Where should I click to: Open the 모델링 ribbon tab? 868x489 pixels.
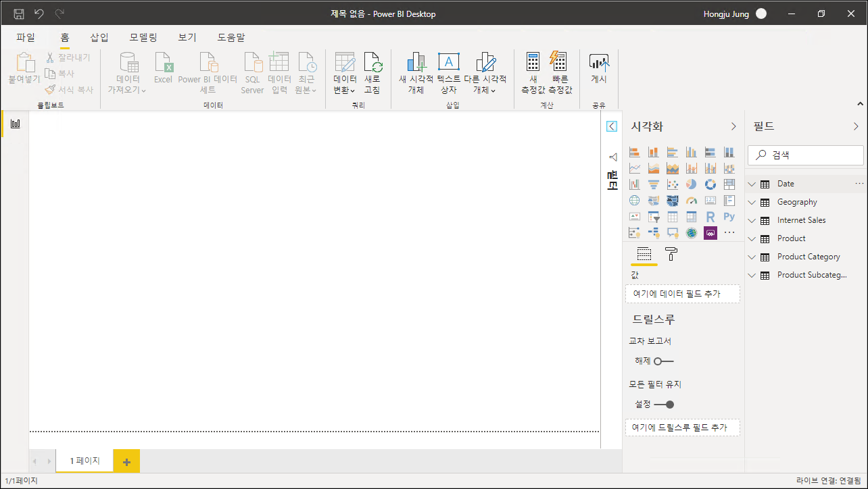click(143, 37)
